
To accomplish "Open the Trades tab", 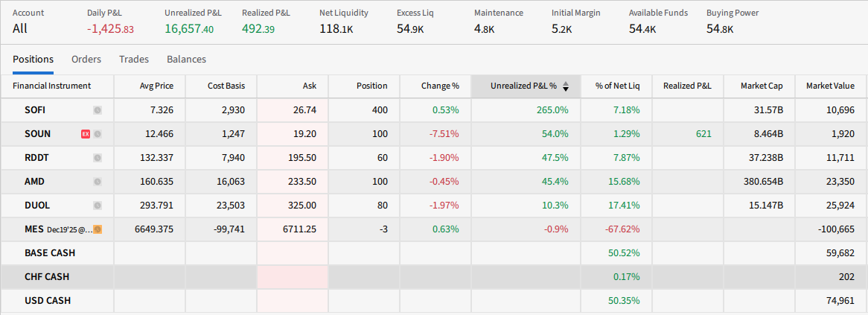I will pyautogui.click(x=134, y=60).
